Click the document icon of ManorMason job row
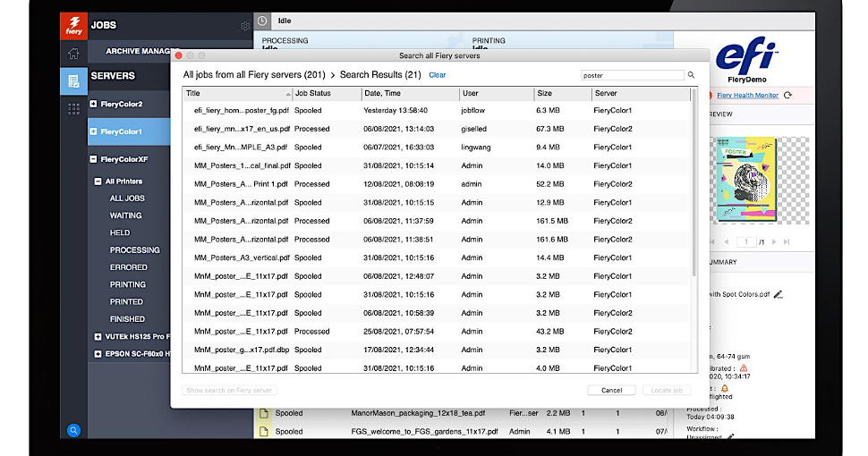This screenshot has width=868, height=456. tap(264, 413)
